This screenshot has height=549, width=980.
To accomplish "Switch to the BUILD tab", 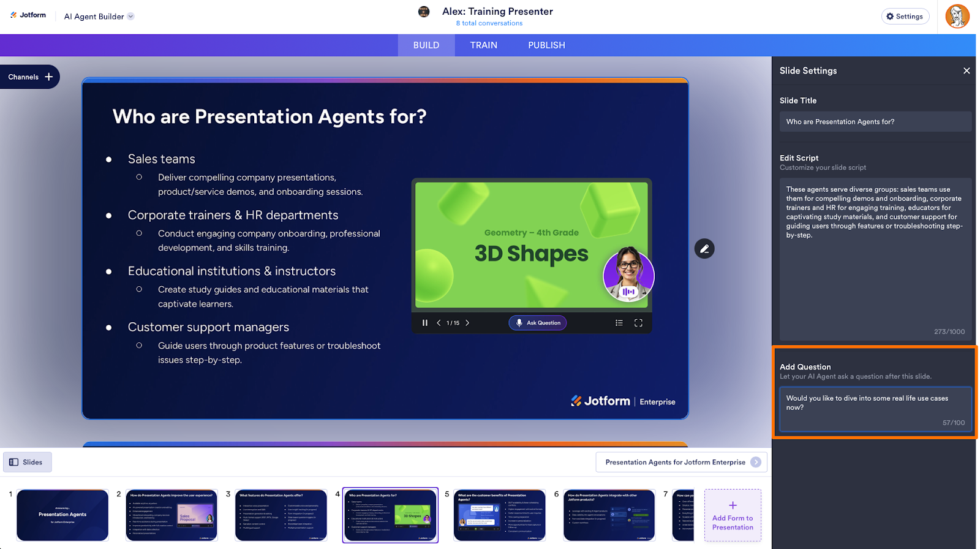I will click(x=426, y=45).
